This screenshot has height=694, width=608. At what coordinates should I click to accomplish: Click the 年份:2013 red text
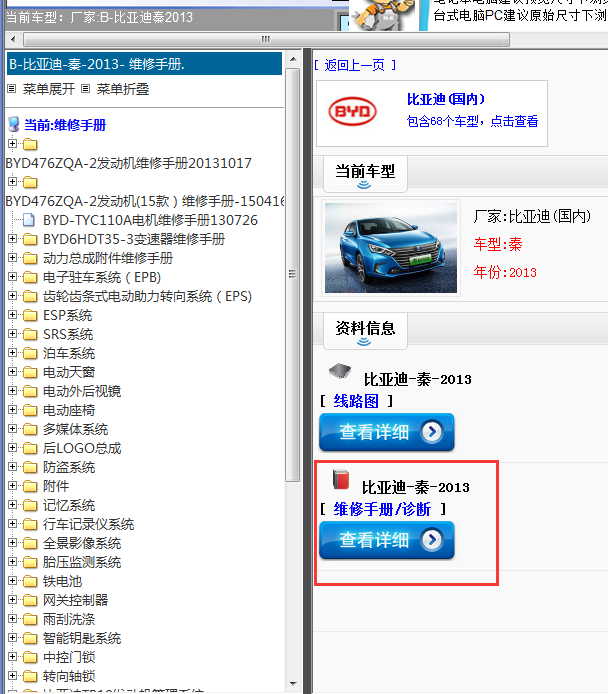tap(505, 272)
